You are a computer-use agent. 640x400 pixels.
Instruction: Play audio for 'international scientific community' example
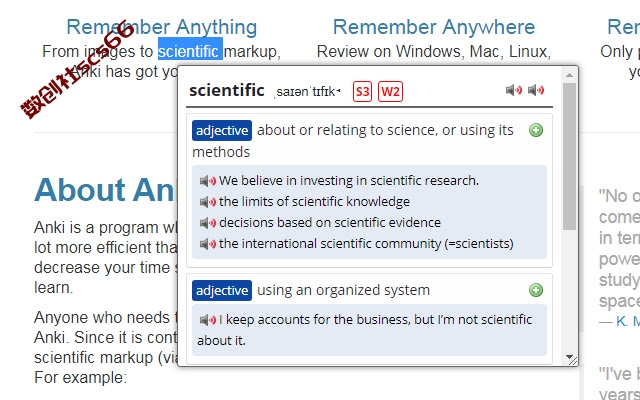click(x=208, y=244)
